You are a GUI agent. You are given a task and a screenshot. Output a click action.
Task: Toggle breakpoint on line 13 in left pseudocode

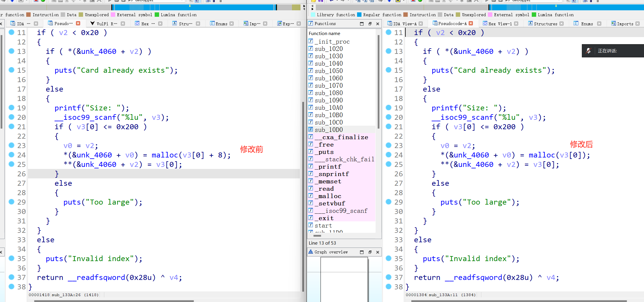[x=11, y=51]
